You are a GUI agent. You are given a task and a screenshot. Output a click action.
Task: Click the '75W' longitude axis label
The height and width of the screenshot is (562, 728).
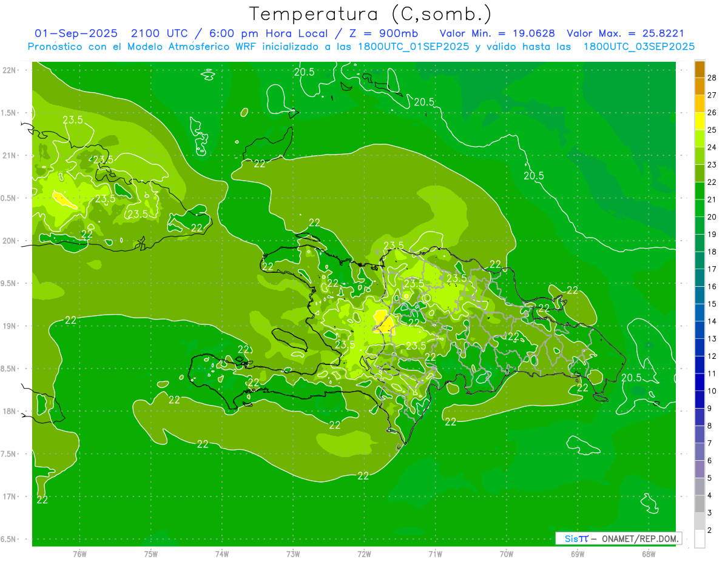click(151, 554)
